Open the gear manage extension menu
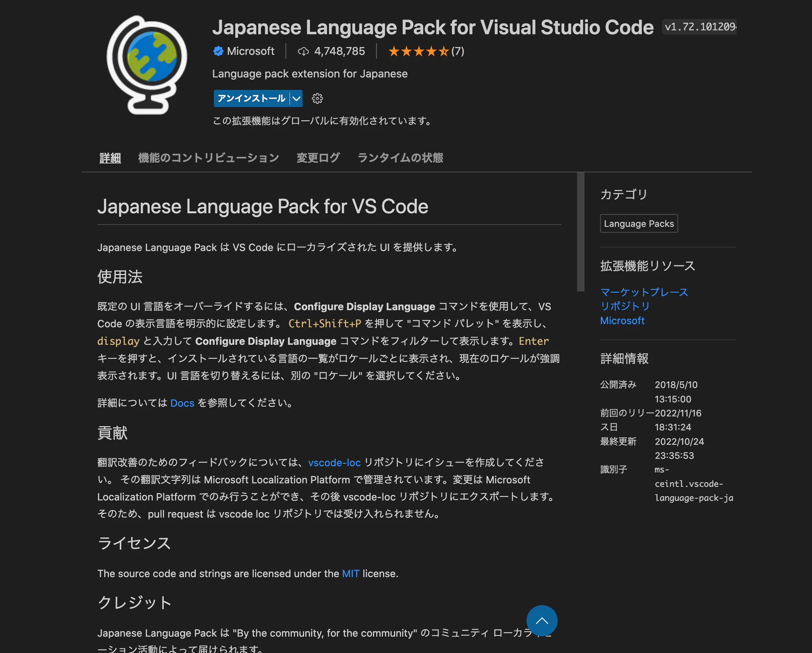The width and height of the screenshot is (812, 653). click(317, 98)
